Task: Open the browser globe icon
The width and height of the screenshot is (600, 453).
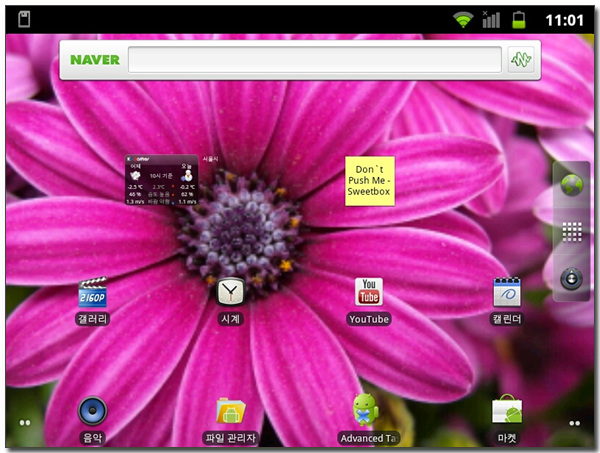Action: click(572, 185)
